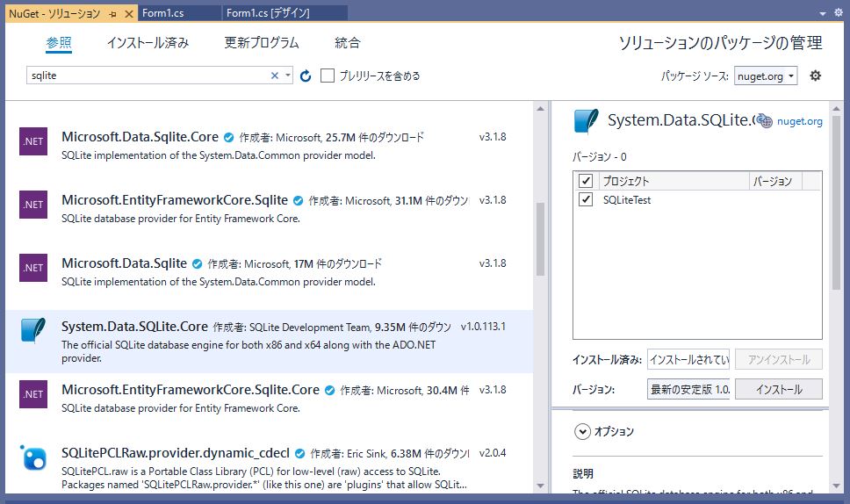The width and height of the screenshot is (850, 504).
Task: Select the Microsoft.Data.Sqlite.Core package title
Action: pyautogui.click(x=140, y=137)
